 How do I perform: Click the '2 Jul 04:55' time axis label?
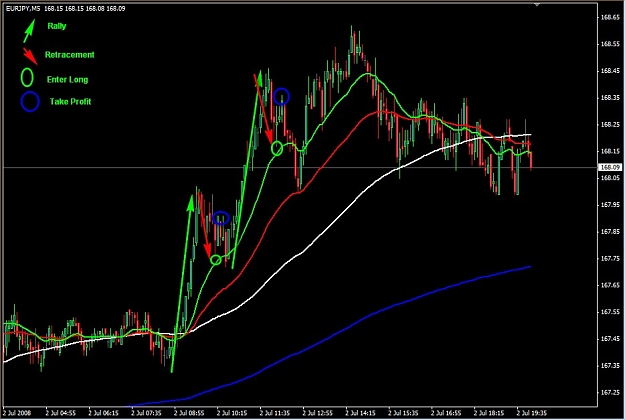(61, 413)
